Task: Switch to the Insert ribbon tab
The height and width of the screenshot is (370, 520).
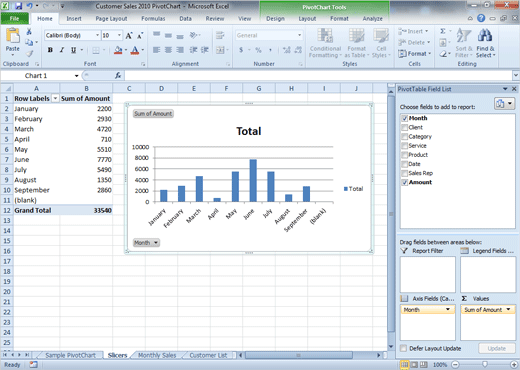Action: tap(74, 19)
